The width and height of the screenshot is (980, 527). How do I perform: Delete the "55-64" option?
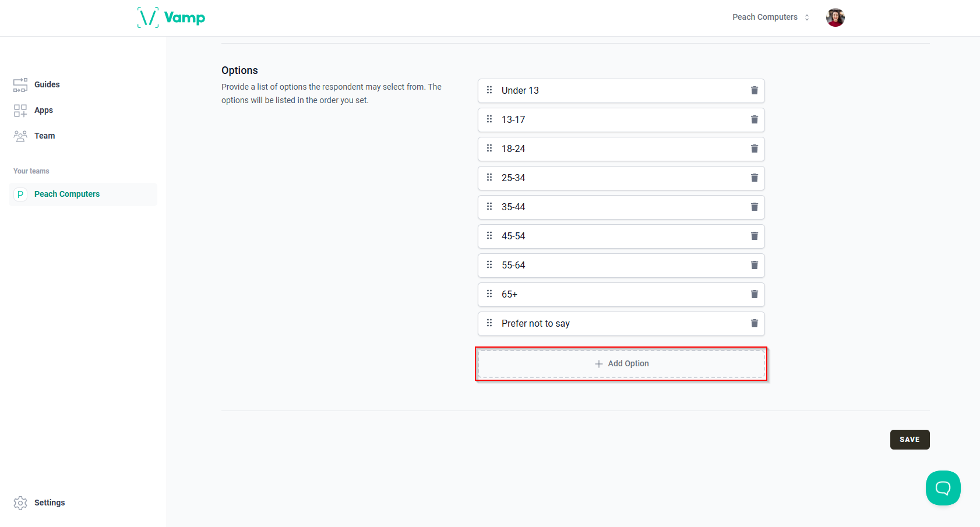pyautogui.click(x=754, y=265)
